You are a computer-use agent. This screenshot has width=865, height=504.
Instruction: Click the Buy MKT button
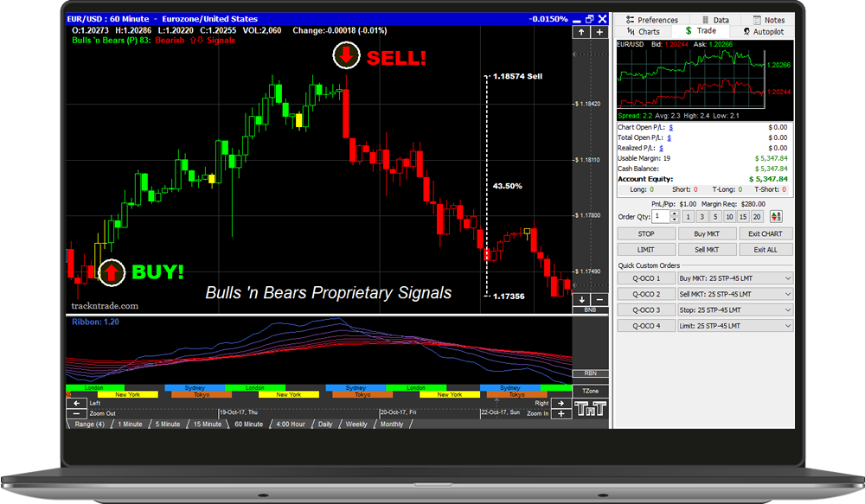(707, 233)
